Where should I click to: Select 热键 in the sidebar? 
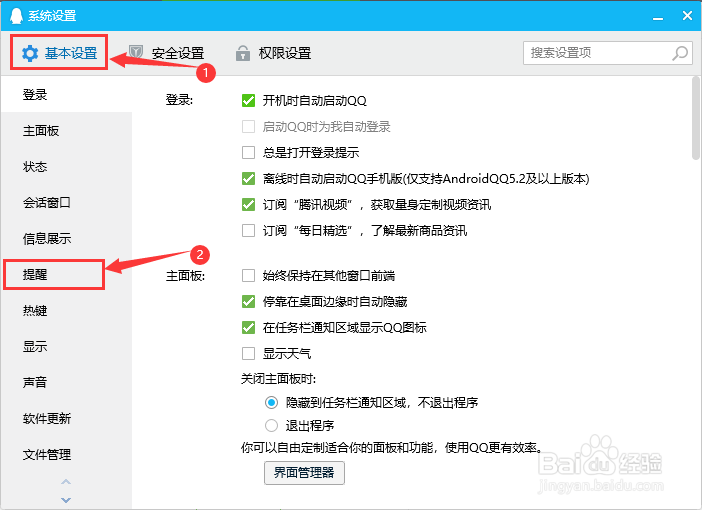tap(66, 310)
